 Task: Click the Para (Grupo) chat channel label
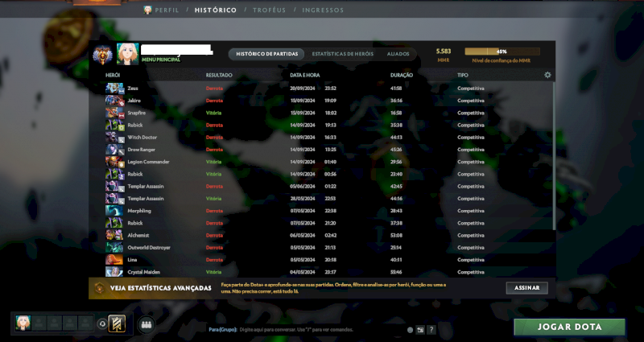click(223, 330)
